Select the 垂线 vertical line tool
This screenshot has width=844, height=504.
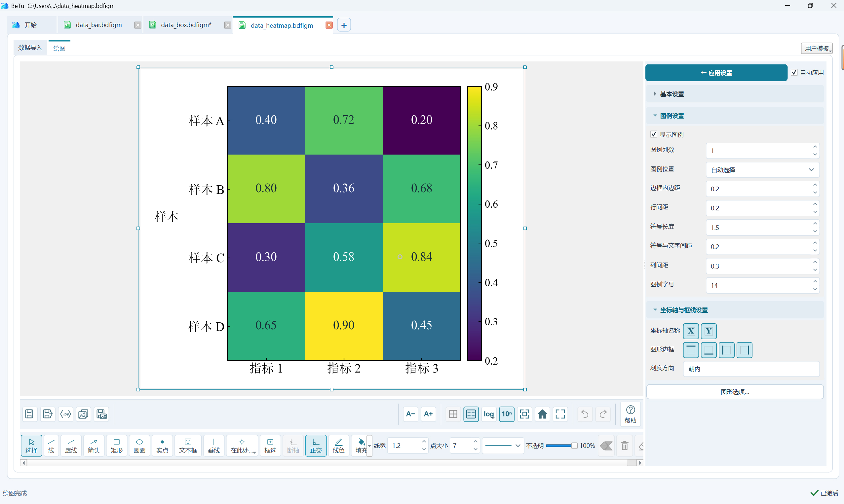click(x=214, y=446)
